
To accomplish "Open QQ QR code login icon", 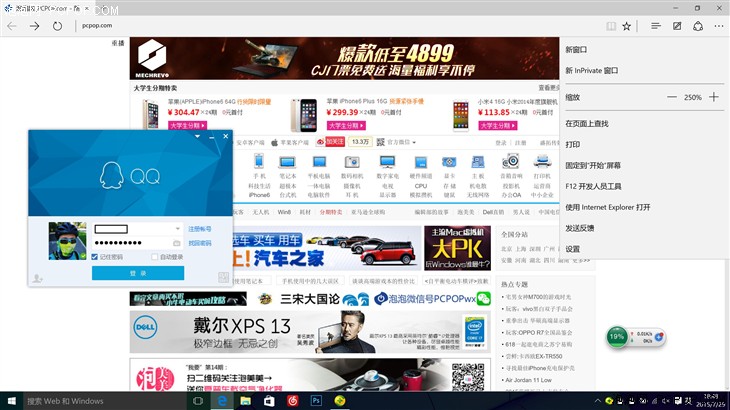I will point(223,277).
